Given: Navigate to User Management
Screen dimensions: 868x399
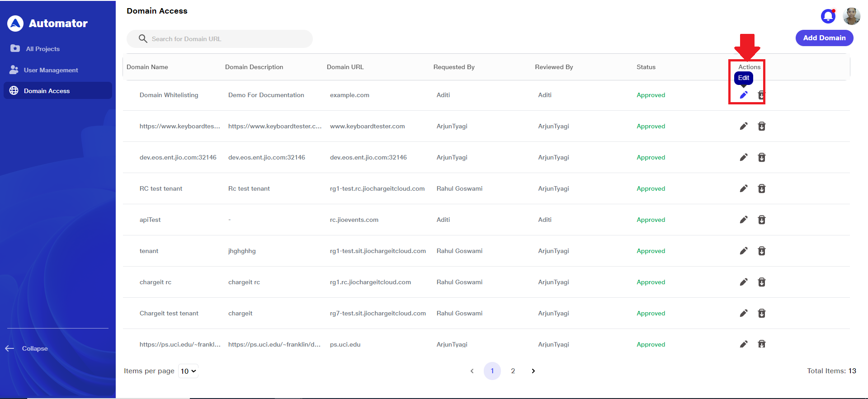Looking at the screenshot, I should pos(51,70).
